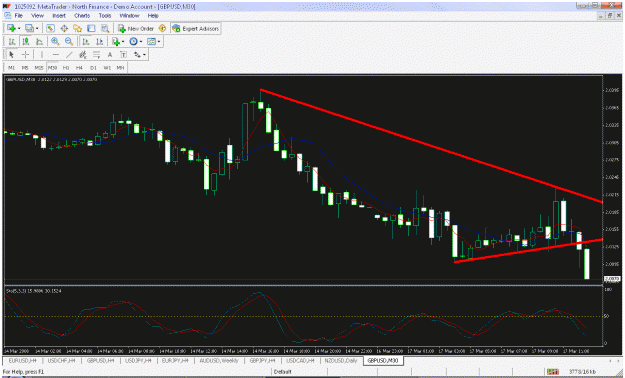Screen dimensions: 625x378
Task: Toggle the Market Watch window icon
Action: click(x=50, y=28)
